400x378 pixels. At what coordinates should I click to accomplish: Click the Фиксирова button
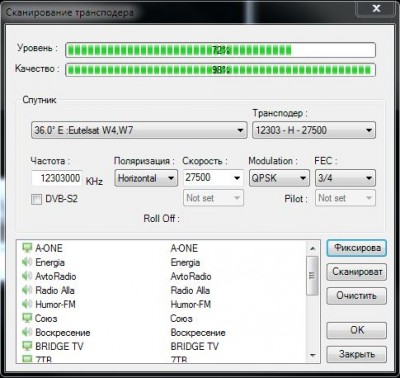pyautogui.click(x=357, y=248)
